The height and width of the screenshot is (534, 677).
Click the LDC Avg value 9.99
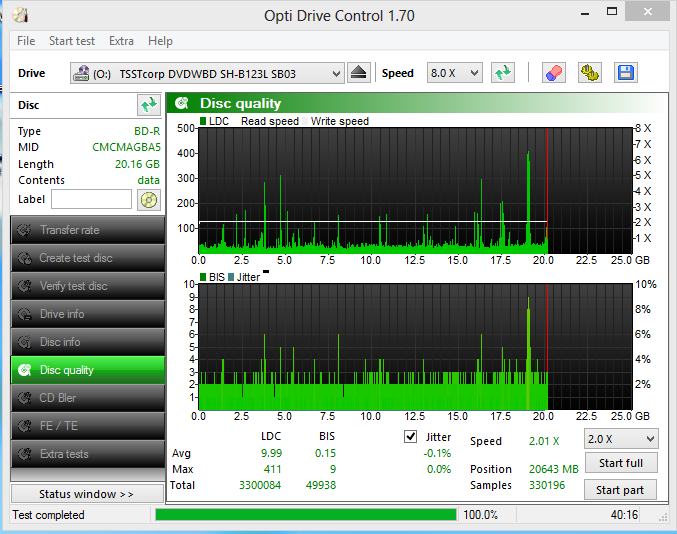(271, 453)
